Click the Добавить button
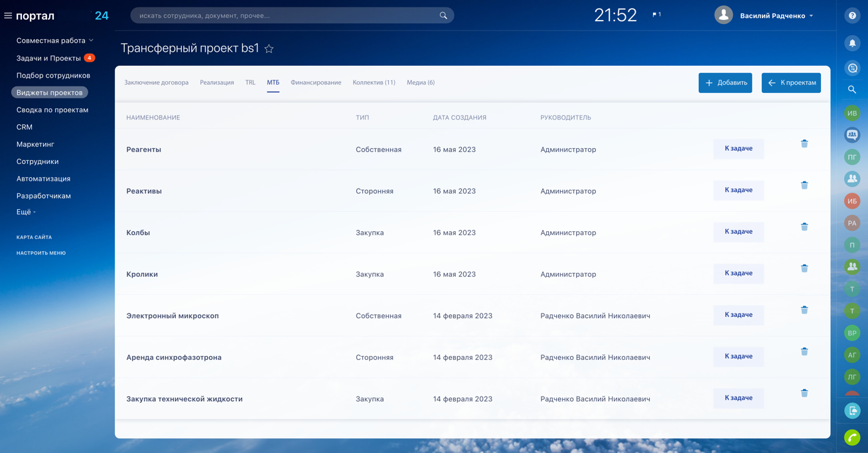This screenshot has width=868, height=453. tap(725, 83)
